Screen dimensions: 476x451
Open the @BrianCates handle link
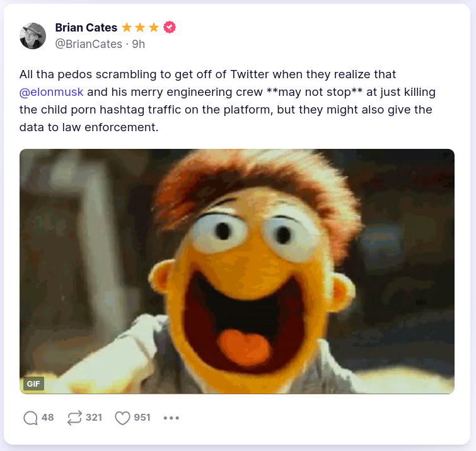pyautogui.click(x=88, y=44)
